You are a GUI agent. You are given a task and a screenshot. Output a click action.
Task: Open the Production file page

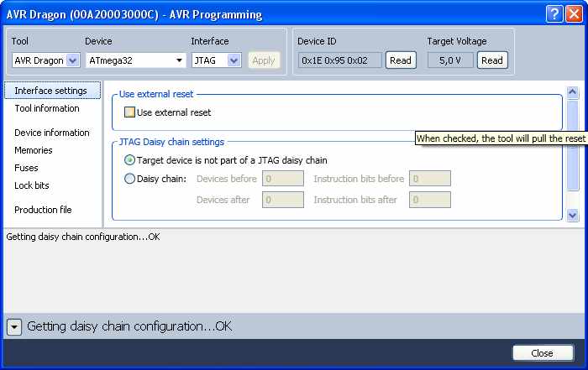43,210
